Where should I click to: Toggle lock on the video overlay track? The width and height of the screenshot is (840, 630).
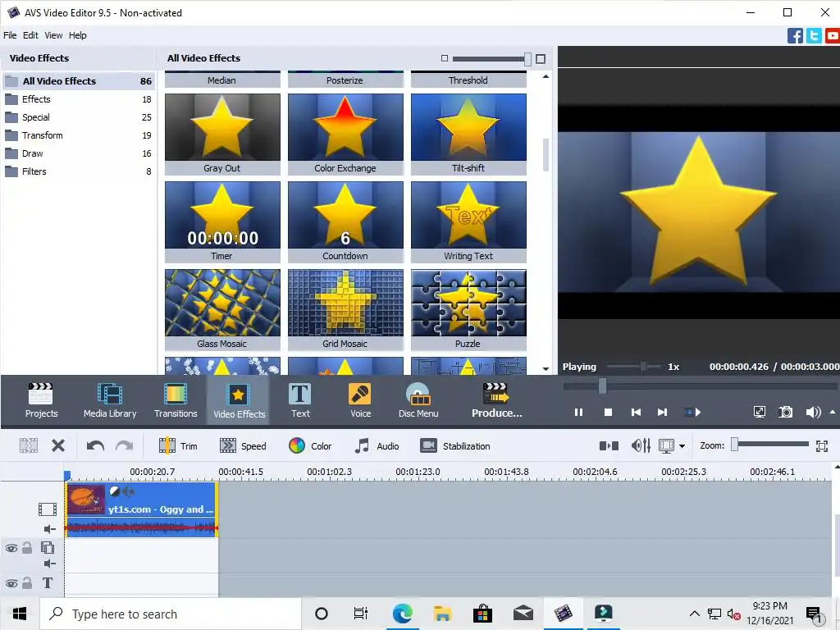[x=27, y=547]
